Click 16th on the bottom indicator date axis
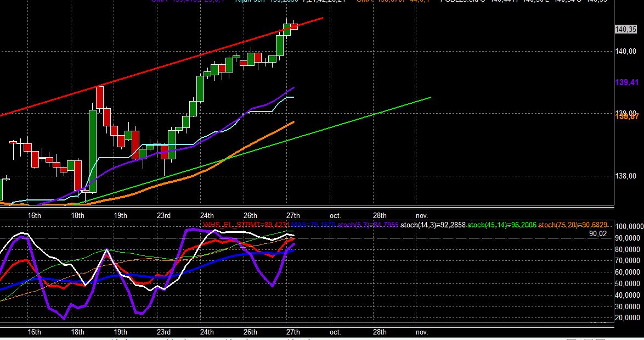 pos(34,332)
